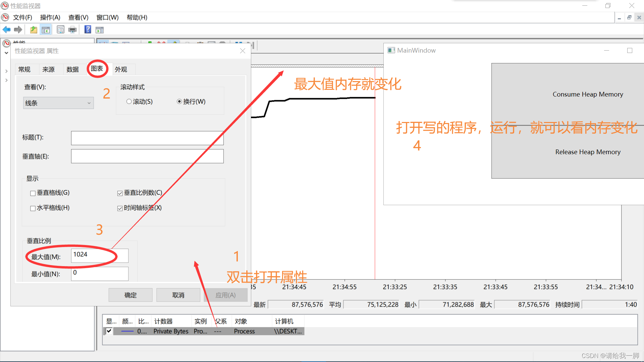Click the 确定 button
This screenshot has height=362, width=644.
(x=130, y=295)
